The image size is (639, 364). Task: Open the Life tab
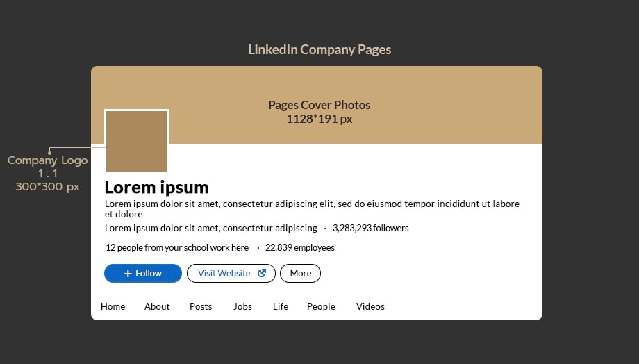coord(281,306)
